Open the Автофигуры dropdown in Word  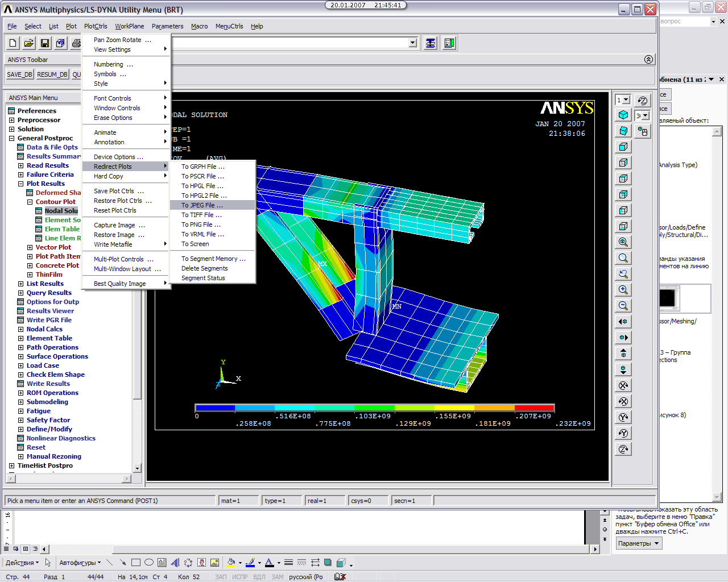[x=80, y=563]
